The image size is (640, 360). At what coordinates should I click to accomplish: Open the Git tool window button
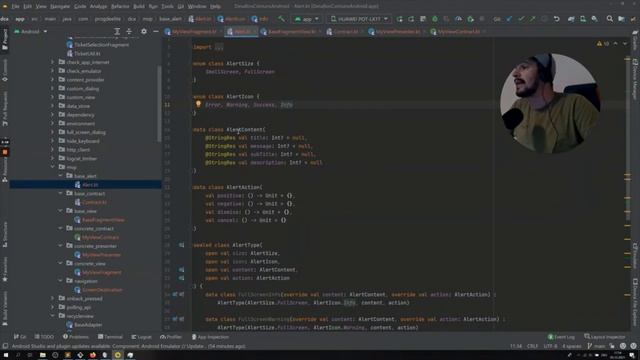point(20,337)
